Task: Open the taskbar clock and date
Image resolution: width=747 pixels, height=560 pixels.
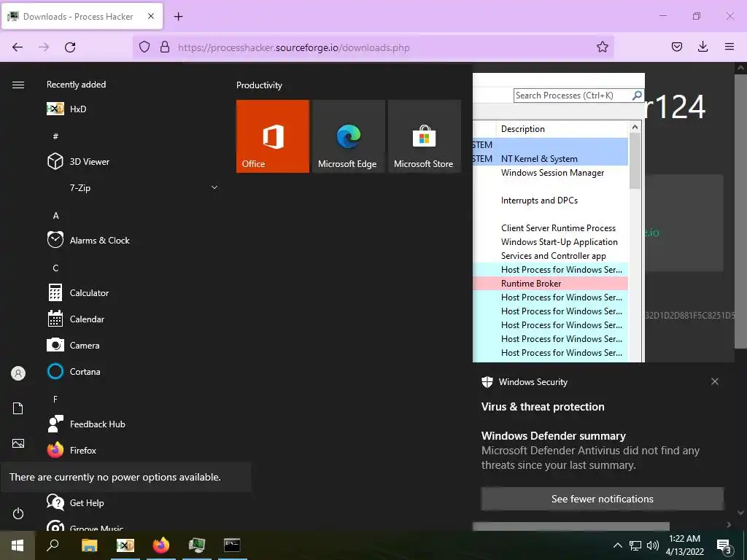Action: point(684,545)
